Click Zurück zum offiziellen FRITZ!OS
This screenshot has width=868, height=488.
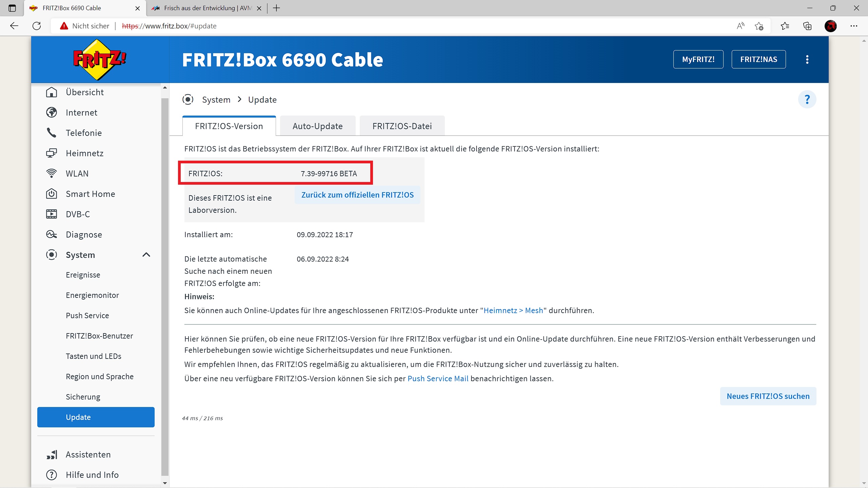point(357,195)
